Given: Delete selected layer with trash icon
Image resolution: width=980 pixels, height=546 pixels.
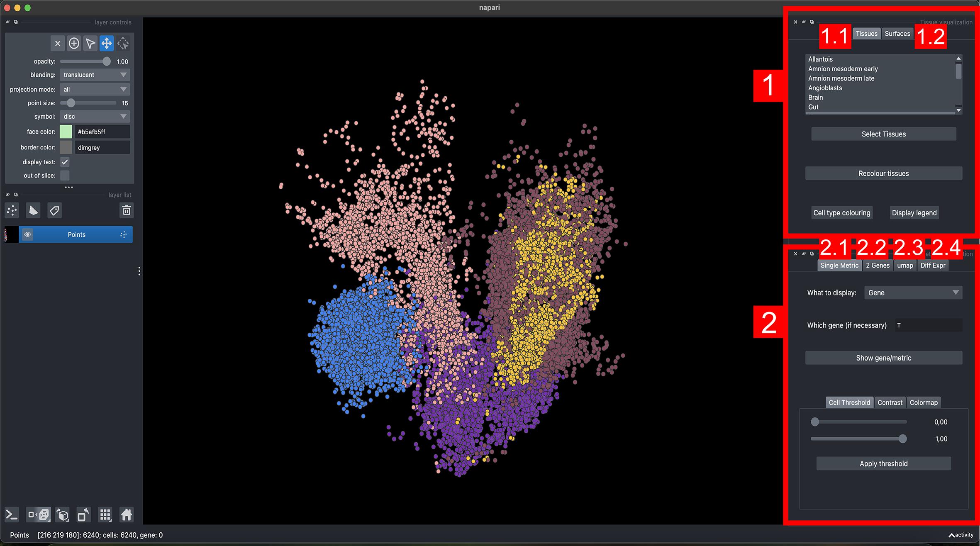Looking at the screenshot, I should pyautogui.click(x=127, y=211).
